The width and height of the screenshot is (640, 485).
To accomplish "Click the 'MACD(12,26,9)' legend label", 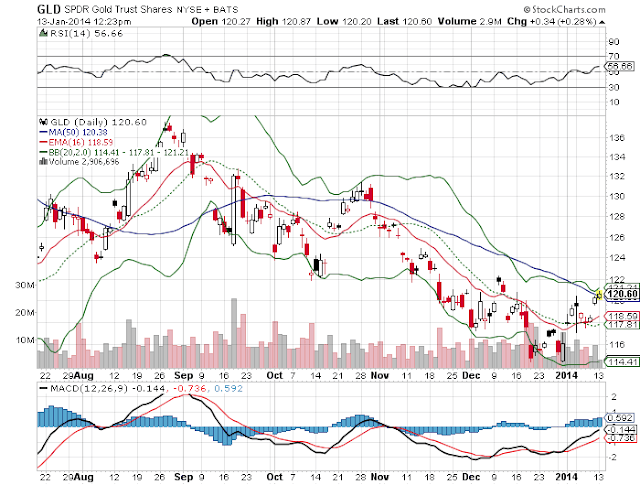I will click(91, 389).
